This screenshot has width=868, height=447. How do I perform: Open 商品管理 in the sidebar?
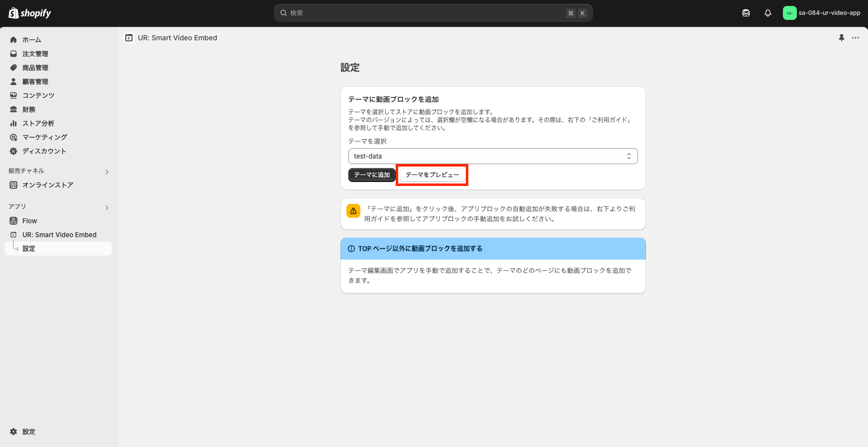[58, 68]
